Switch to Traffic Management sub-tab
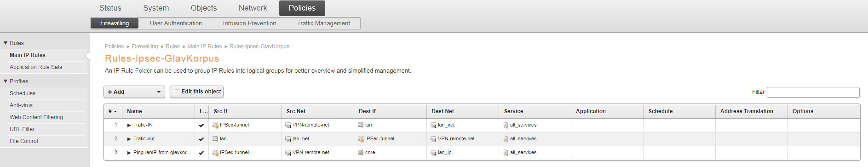The width and height of the screenshot is (868, 167). 323,23
